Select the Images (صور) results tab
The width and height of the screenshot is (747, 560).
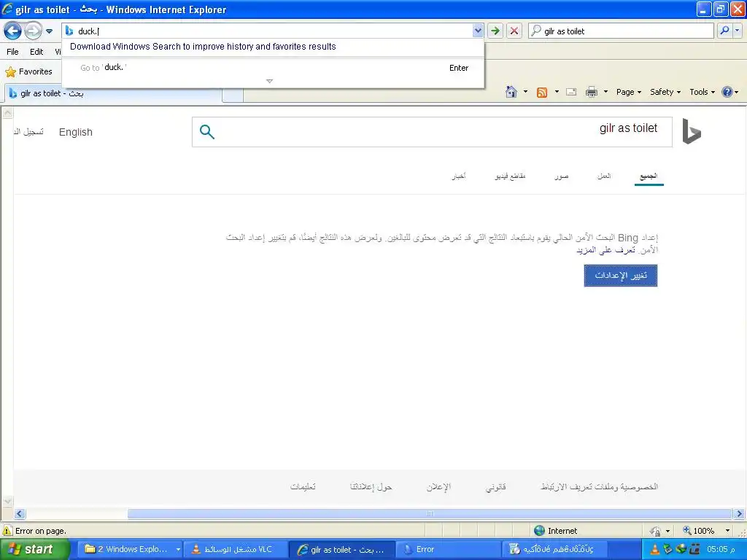click(562, 176)
